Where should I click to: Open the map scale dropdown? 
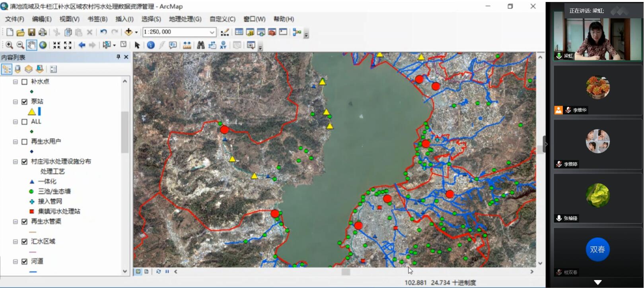click(x=212, y=32)
